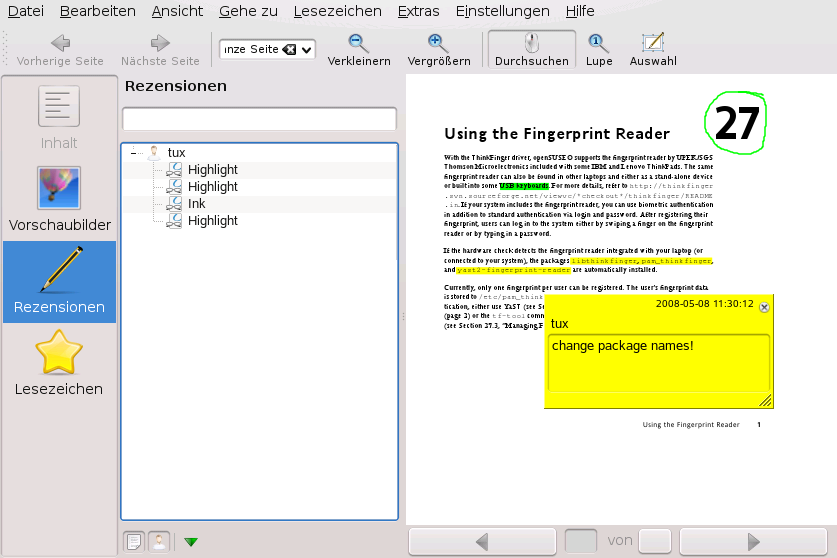837x558 pixels.
Task: Zoom out with Verkleinern
Action: (359, 50)
